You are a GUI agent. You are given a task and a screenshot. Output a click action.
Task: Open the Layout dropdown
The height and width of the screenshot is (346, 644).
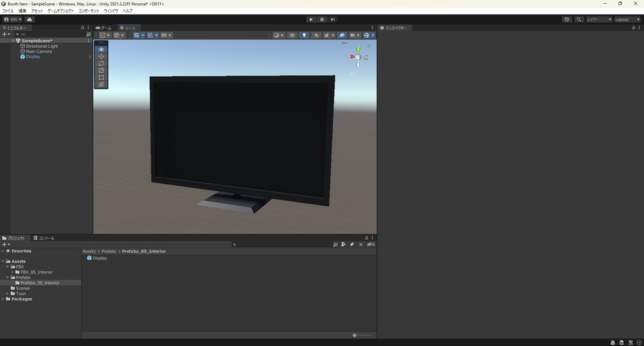point(627,20)
